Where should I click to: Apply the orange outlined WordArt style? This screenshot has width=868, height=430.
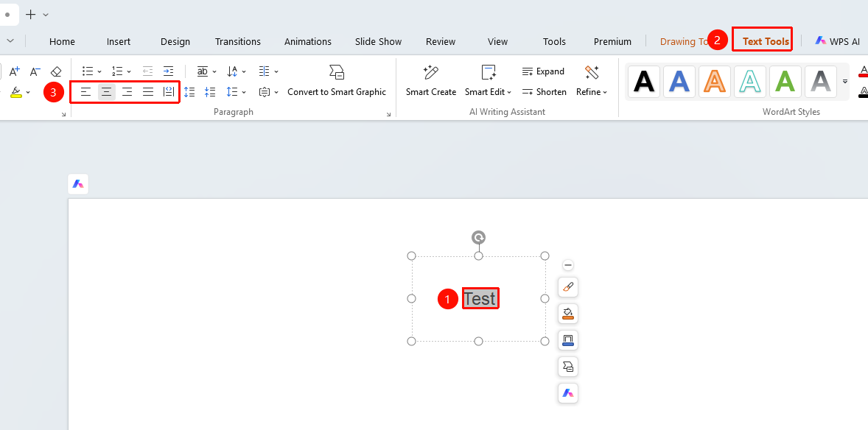click(715, 82)
